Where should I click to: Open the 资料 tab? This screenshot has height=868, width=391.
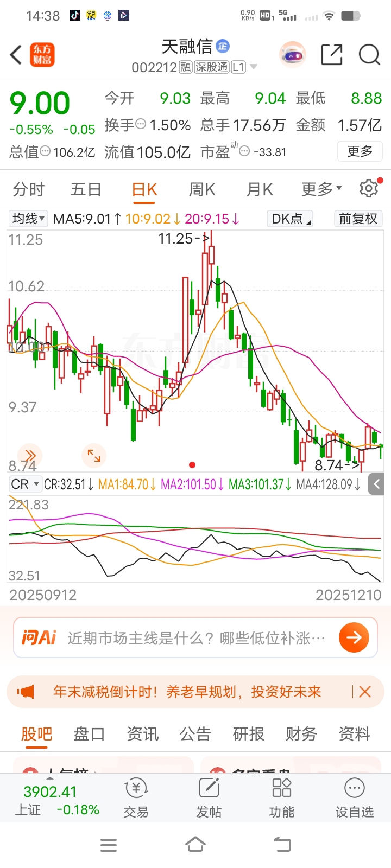coord(355,733)
